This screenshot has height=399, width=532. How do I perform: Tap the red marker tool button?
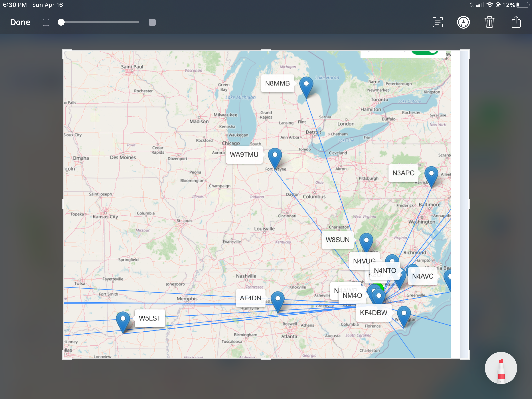coord(501,368)
